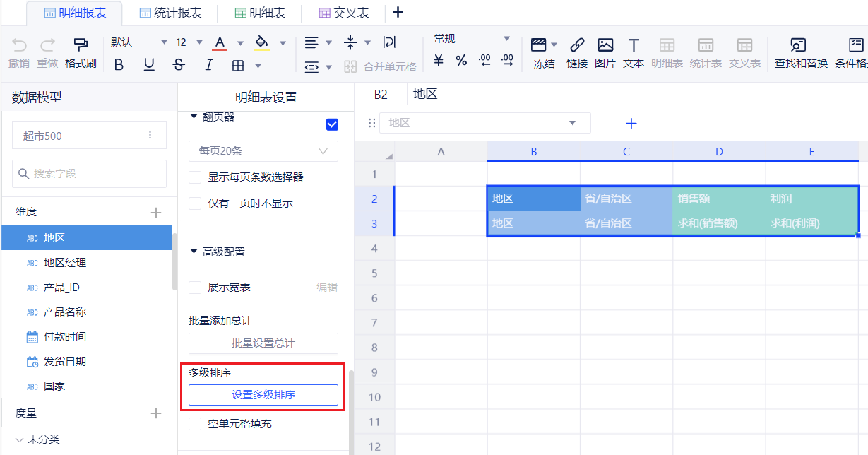The image size is (868, 455).
Task: Apply strikethrough formatting
Action: point(179,65)
